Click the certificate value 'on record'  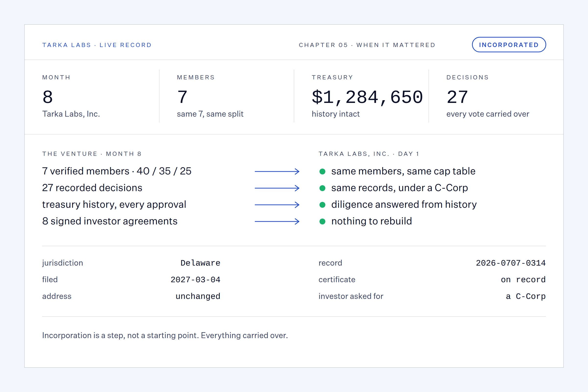click(x=523, y=280)
